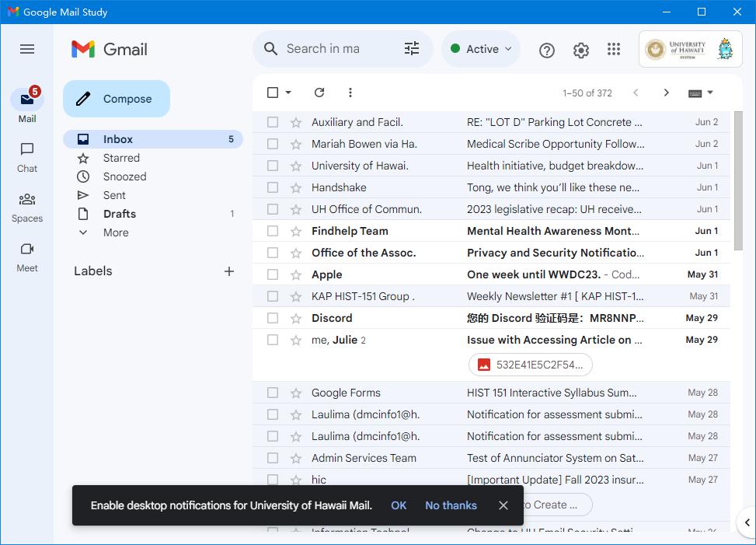Star the Findhelp Team email
The image size is (756, 545).
point(296,232)
